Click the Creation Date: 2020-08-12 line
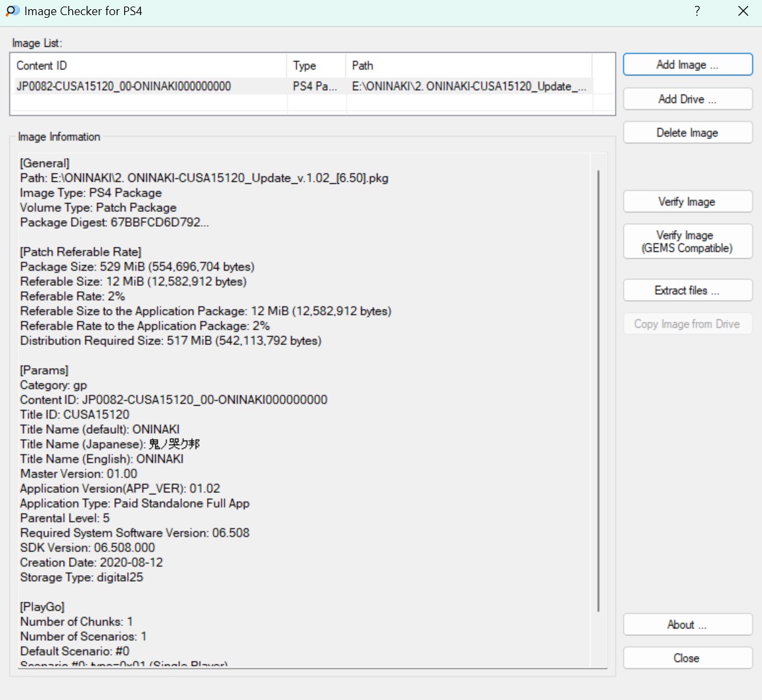 [91, 563]
